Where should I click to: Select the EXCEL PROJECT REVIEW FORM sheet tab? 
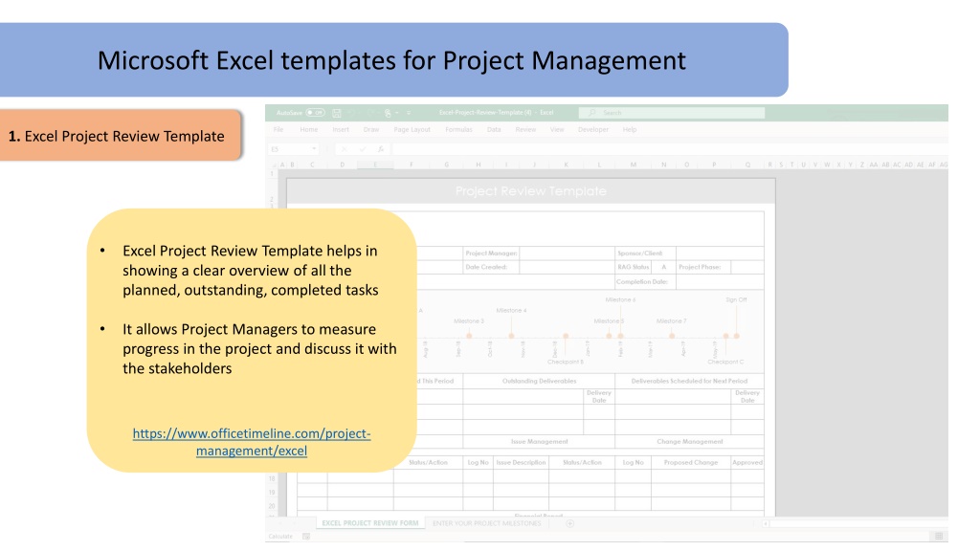[x=370, y=523]
